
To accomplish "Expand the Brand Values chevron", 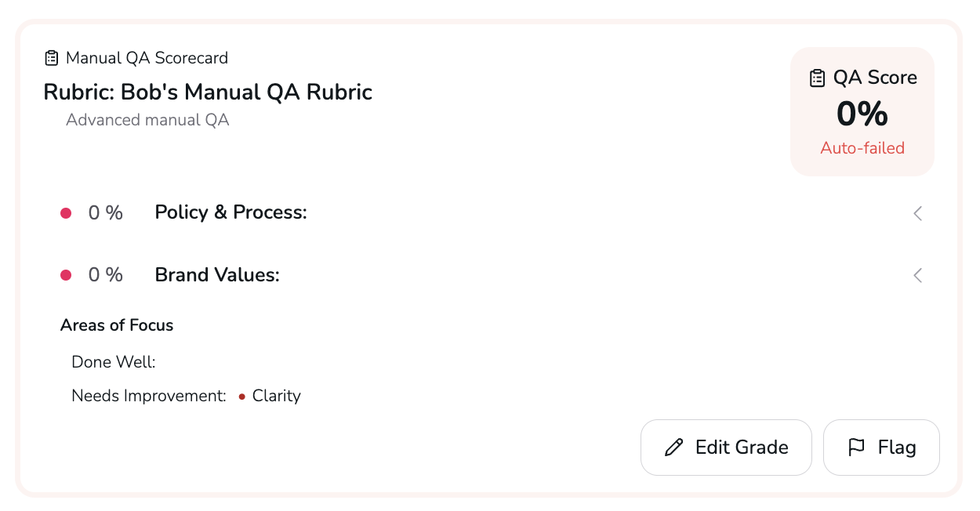I will (917, 275).
